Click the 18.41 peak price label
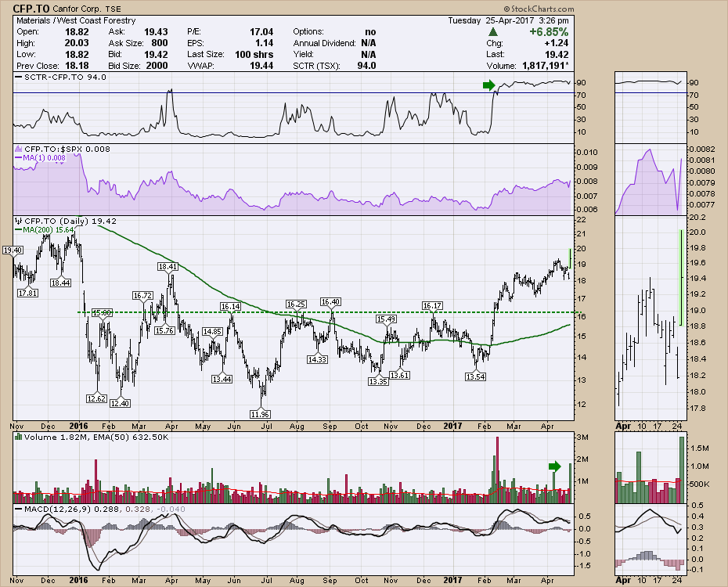Screen dimensions: 728x587 point(168,267)
